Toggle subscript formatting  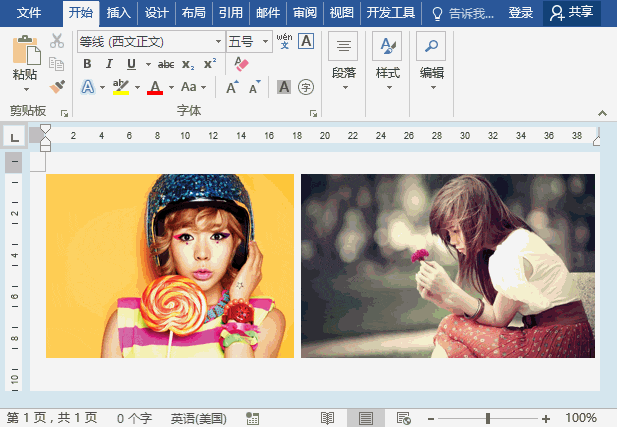(188, 64)
